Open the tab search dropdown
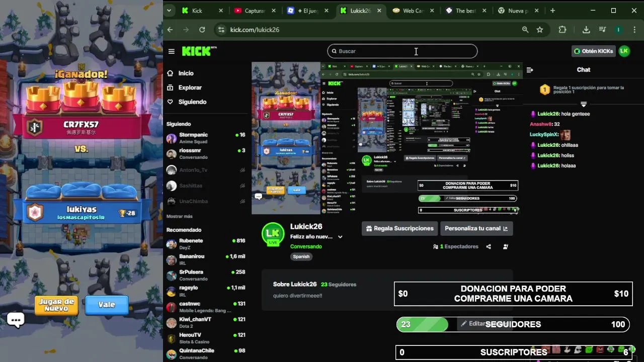644x362 pixels. 169,11
